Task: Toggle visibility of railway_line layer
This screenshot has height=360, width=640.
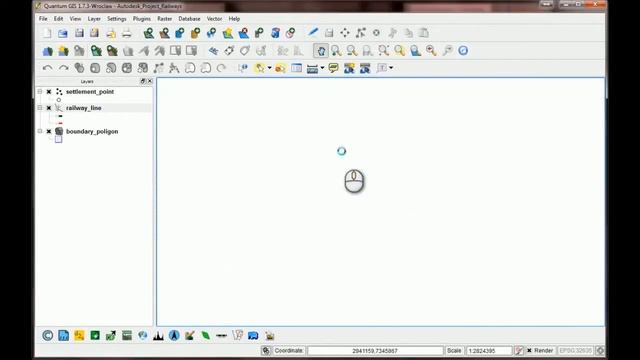Action: pyautogui.click(x=49, y=108)
